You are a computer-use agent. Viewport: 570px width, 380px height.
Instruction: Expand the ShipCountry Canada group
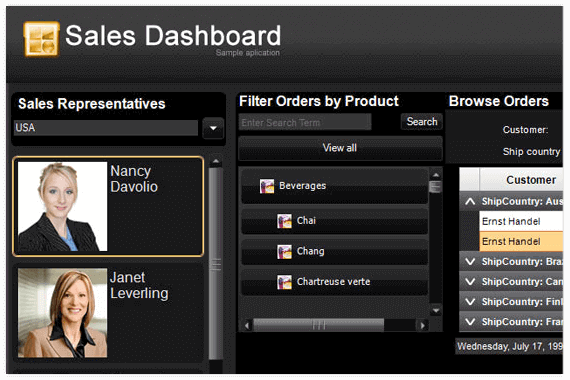[470, 281]
